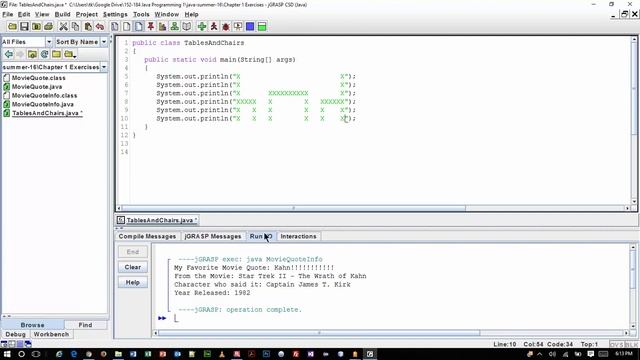The width and height of the screenshot is (640, 360).
Task: Switch to the Compile Messages tab
Action: (x=147, y=236)
